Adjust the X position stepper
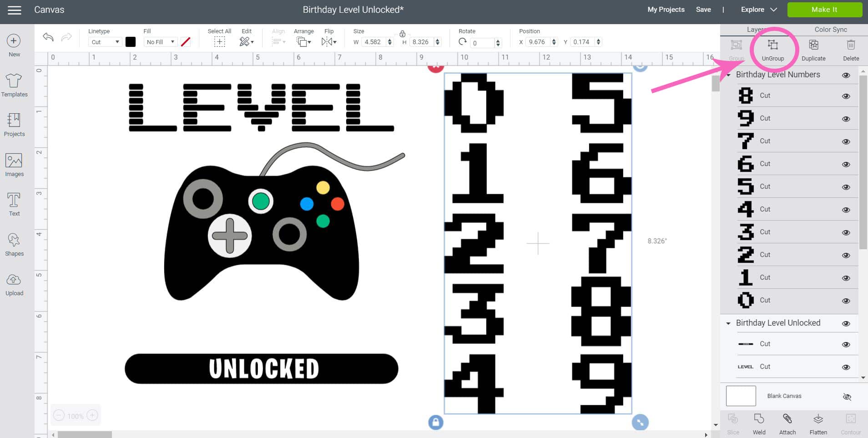This screenshot has height=438, width=868. [x=554, y=42]
